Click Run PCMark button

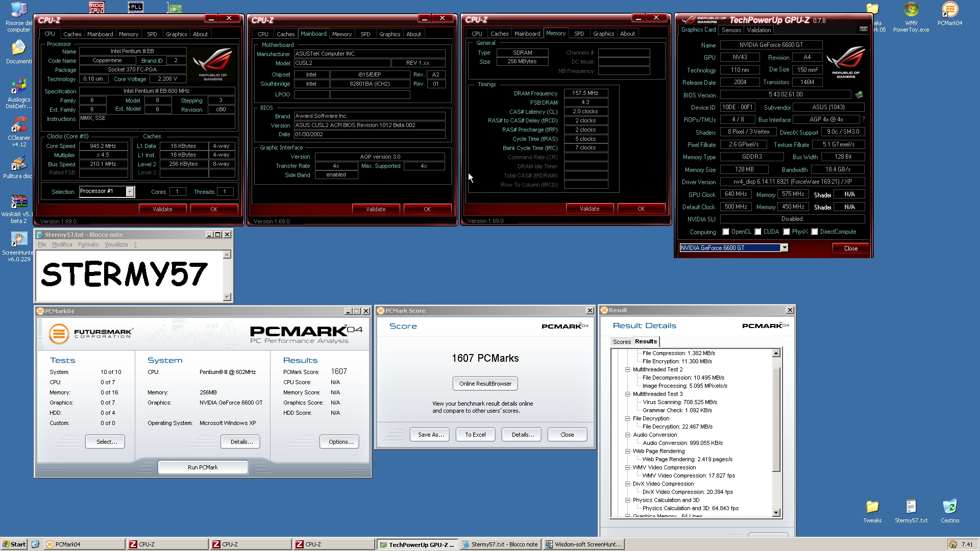203,467
